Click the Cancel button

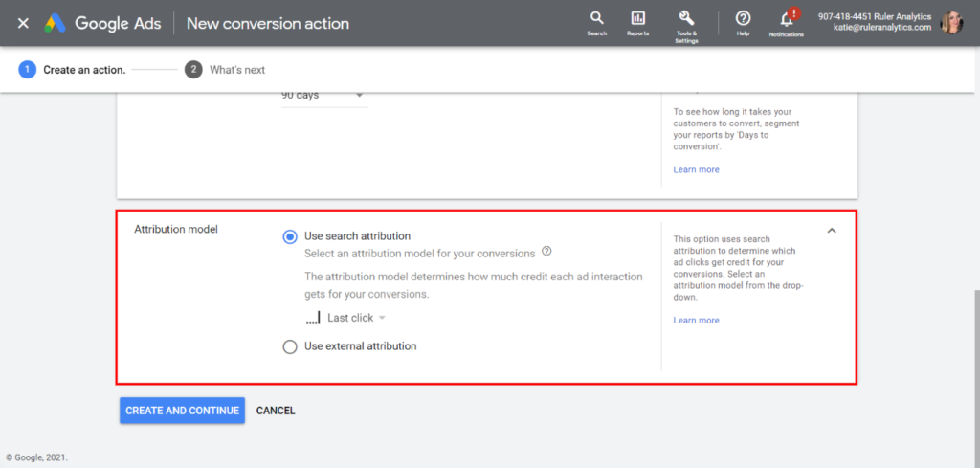pyautogui.click(x=276, y=411)
